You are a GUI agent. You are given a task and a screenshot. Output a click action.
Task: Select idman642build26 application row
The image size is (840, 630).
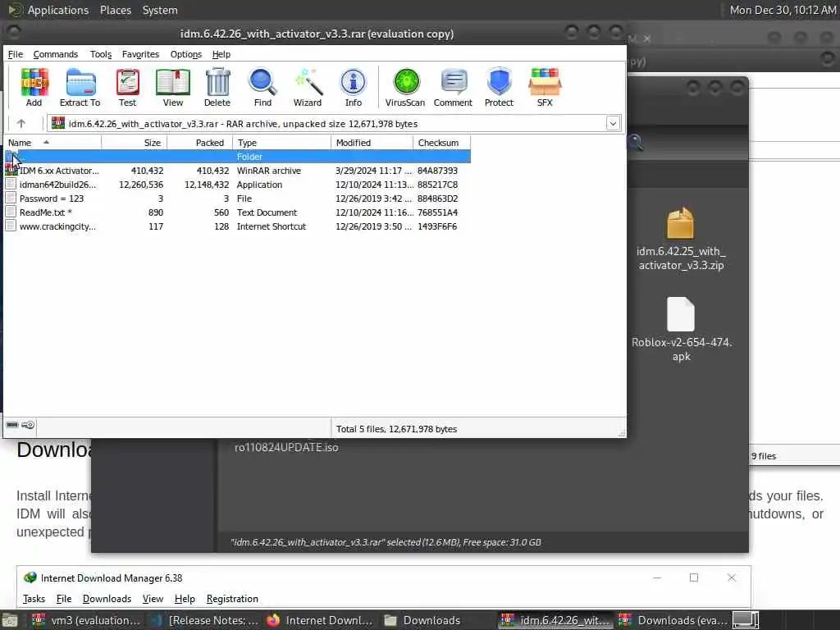pyautogui.click(x=237, y=185)
